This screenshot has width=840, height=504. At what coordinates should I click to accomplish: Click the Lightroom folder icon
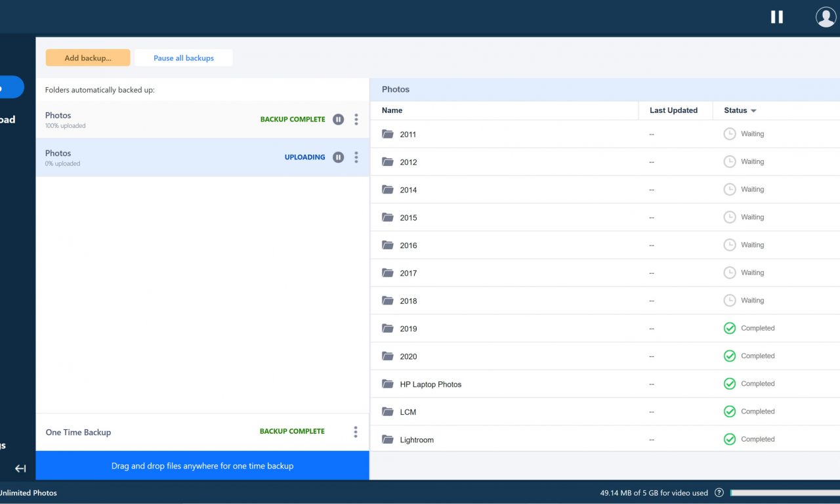point(388,439)
